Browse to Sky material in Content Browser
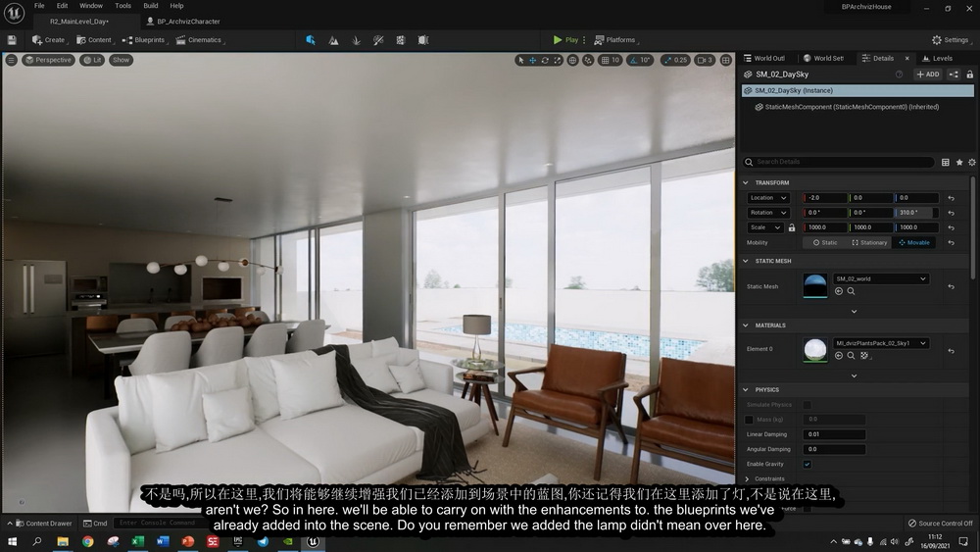Screen dimensions: 980x552 pos(851,356)
